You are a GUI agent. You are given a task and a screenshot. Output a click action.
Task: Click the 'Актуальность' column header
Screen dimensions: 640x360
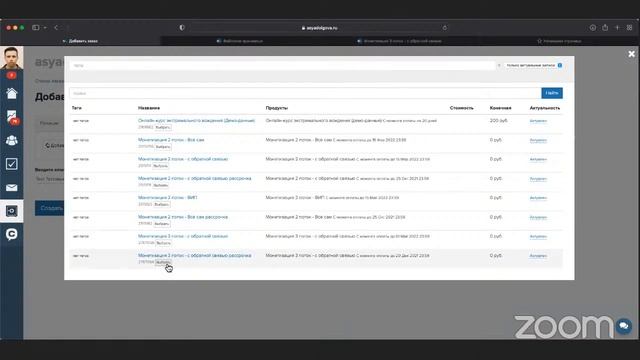coord(545,108)
